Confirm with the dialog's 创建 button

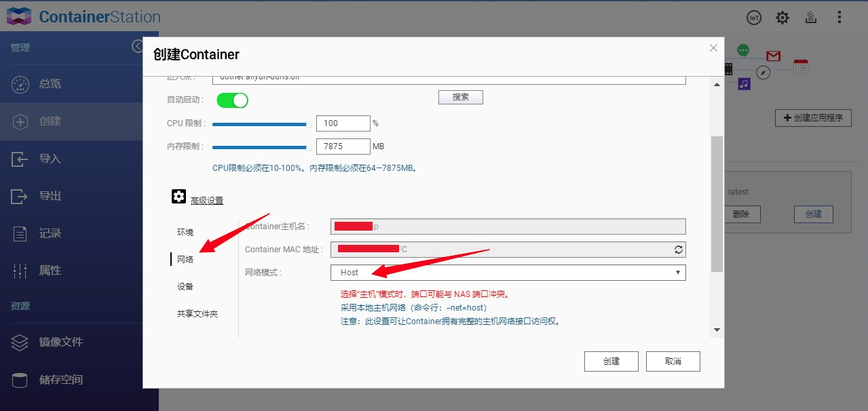[611, 361]
